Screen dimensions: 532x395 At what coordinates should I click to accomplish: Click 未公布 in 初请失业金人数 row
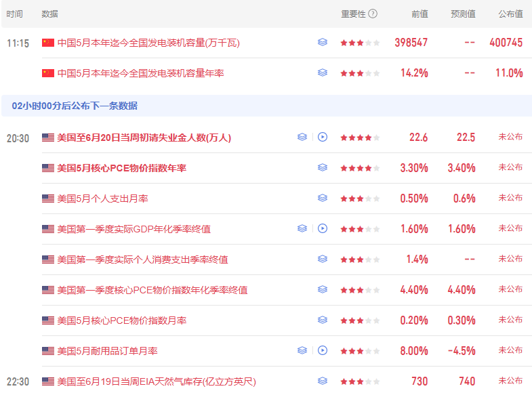(x=510, y=137)
